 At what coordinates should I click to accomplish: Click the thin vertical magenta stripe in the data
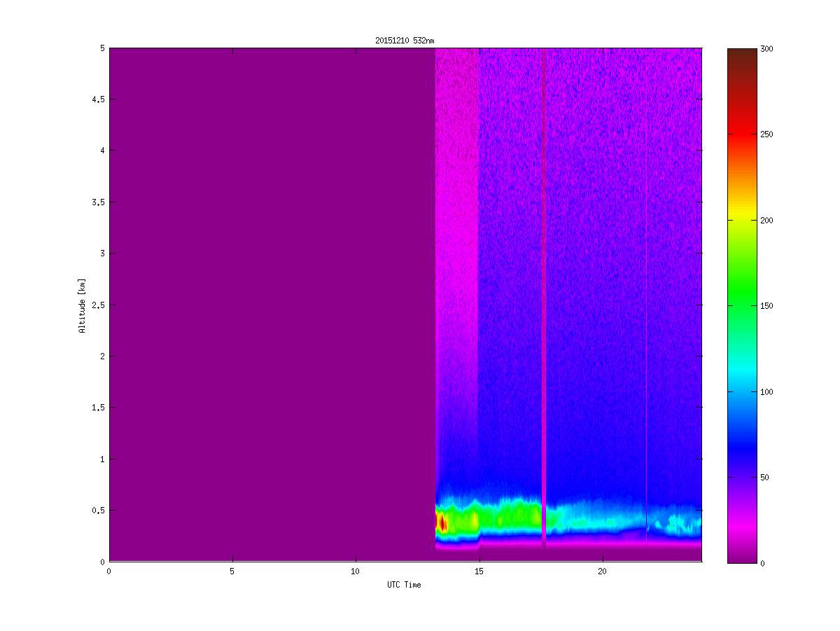point(544,280)
